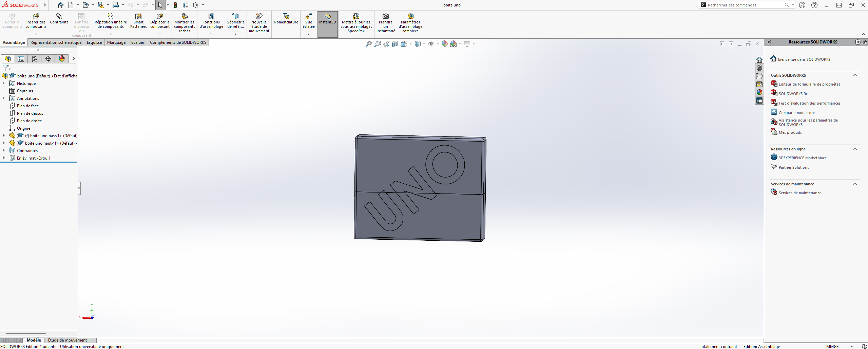Launch SOLIDWORKS Rx link
This screenshot has height=349, width=868.
793,94
